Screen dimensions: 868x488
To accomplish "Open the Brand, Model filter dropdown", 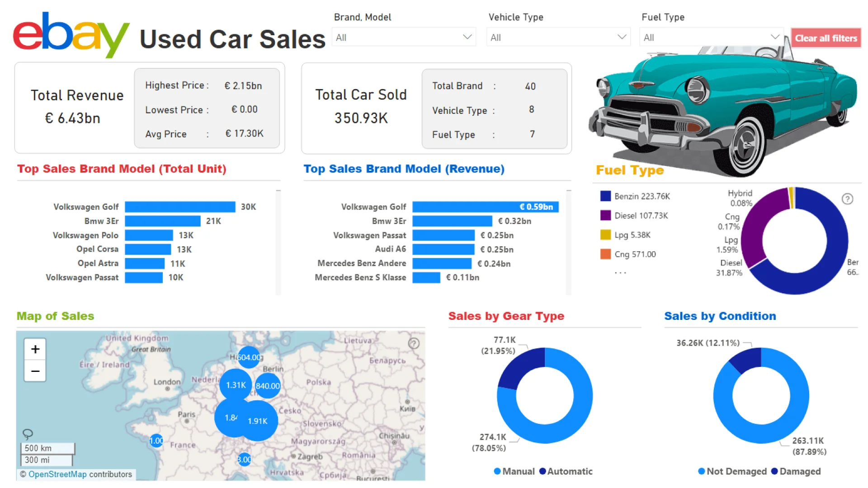I will pos(404,38).
